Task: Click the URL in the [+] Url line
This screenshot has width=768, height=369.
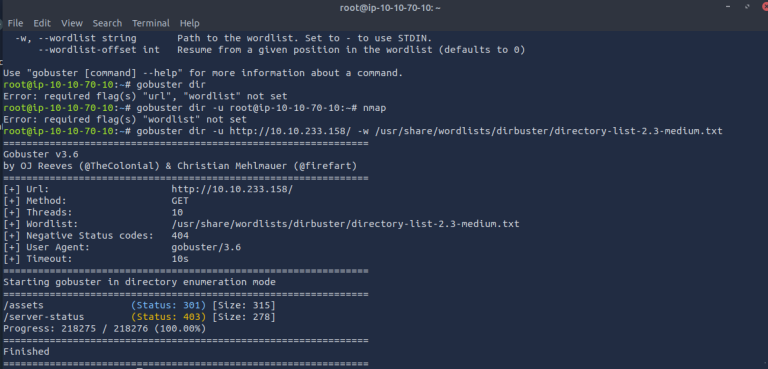Action: 232,189
